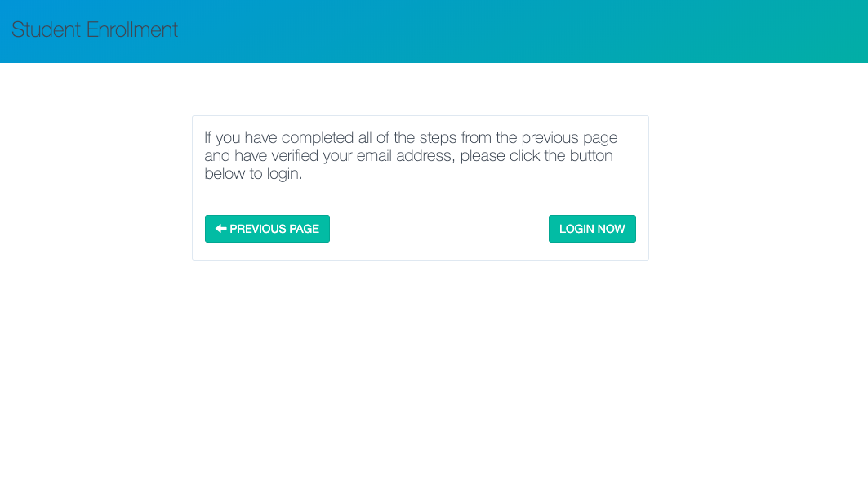
Task: Click "click the button" phrase in the message
Action: pyautogui.click(x=562, y=155)
